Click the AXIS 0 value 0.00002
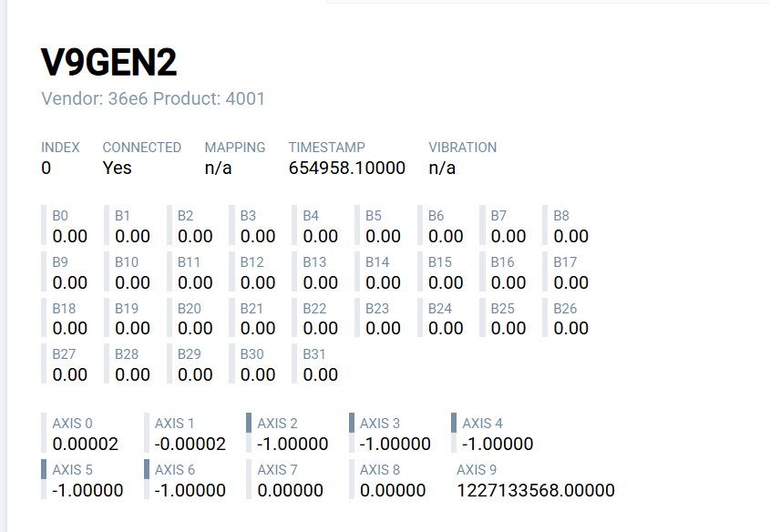 [86, 445]
